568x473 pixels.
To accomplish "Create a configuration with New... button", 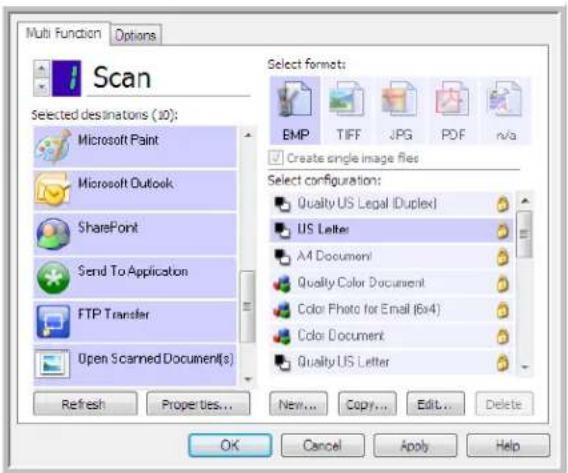I will coord(298,404).
